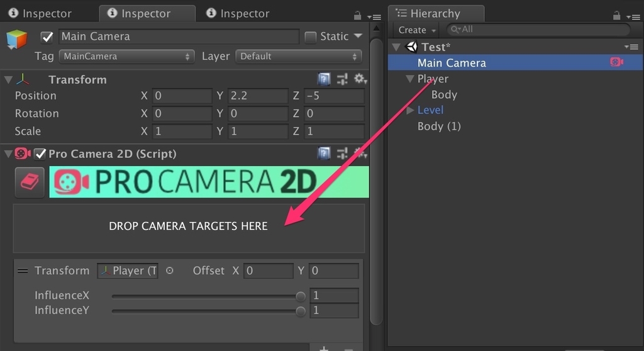
Task: Collapse the Player object foldout
Action: (x=409, y=79)
